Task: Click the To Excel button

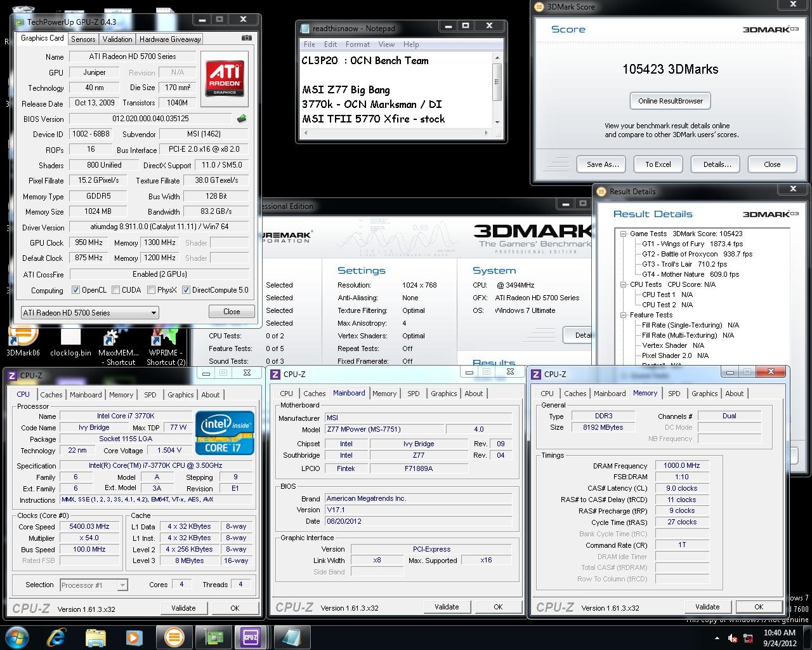Action: (x=658, y=164)
